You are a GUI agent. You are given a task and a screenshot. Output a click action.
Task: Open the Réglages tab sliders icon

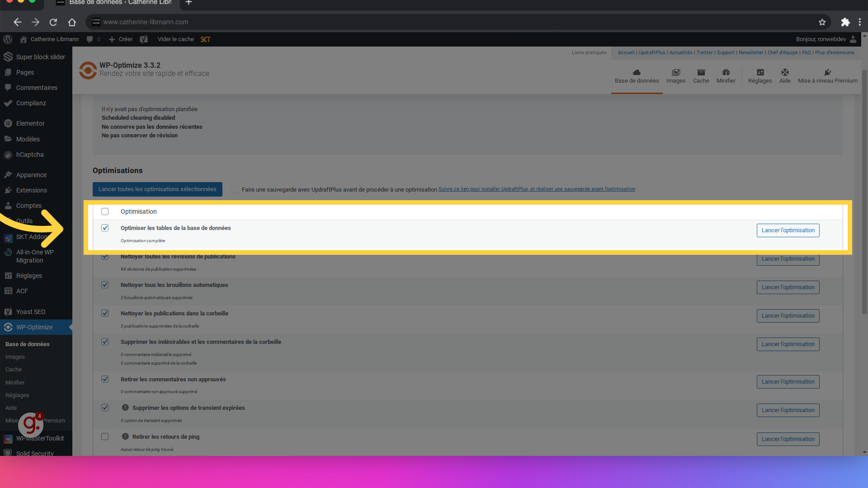(x=760, y=72)
